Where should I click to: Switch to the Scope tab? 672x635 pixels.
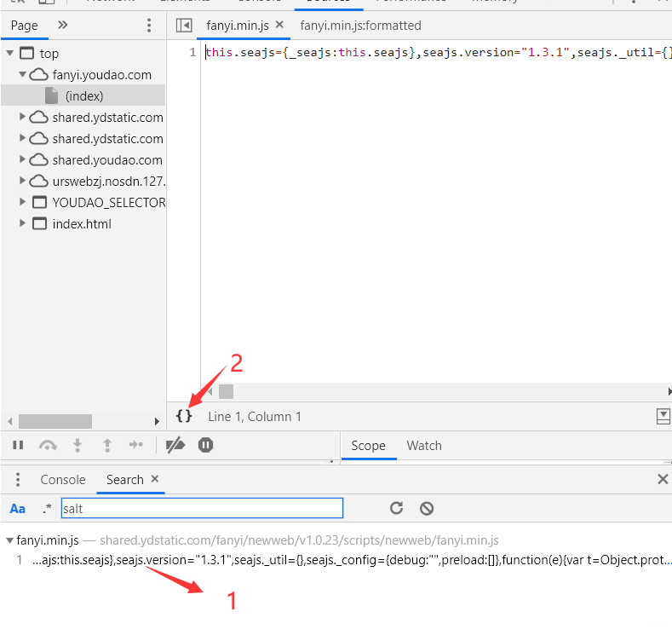coord(368,446)
